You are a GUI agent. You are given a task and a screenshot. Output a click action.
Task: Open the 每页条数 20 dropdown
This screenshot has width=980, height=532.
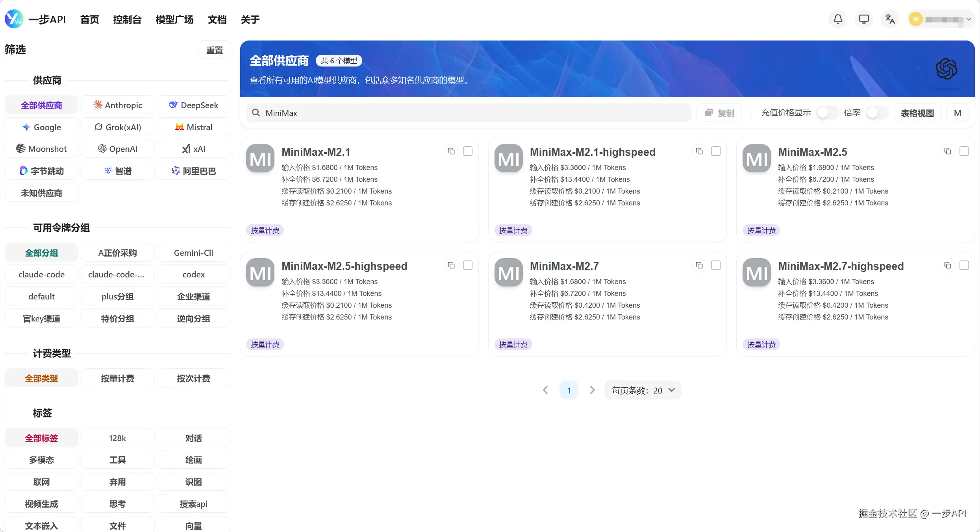click(x=643, y=390)
